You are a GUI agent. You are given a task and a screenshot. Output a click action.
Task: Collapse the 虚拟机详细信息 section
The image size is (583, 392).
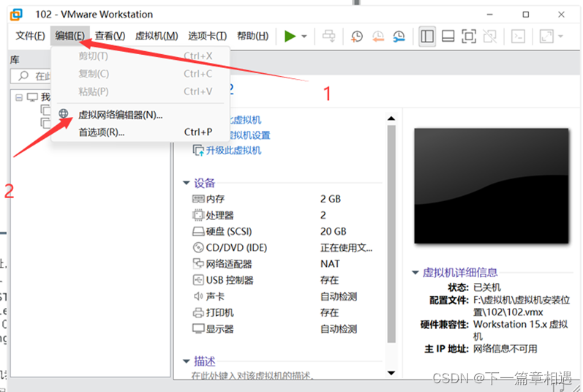tap(415, 273)
